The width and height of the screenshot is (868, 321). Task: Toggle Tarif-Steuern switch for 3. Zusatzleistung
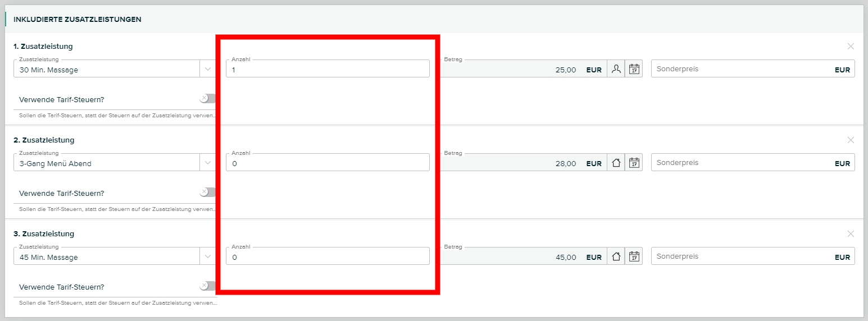point(207,286)
